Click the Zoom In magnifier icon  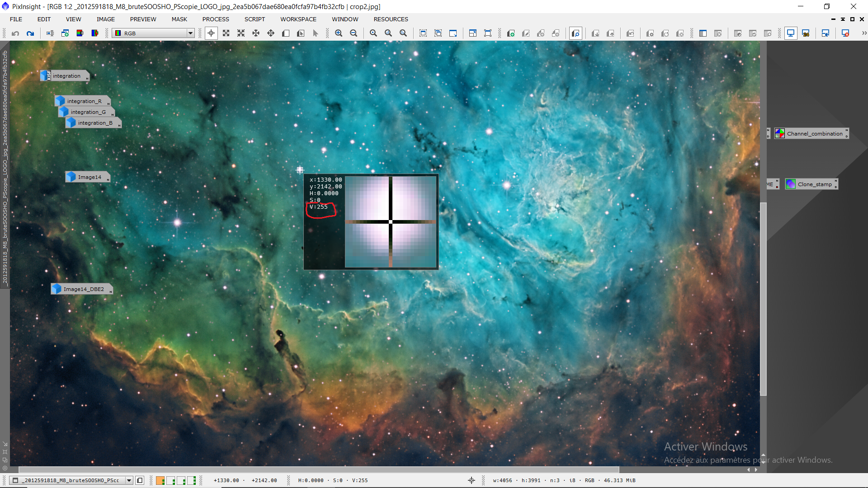point(339,33)
